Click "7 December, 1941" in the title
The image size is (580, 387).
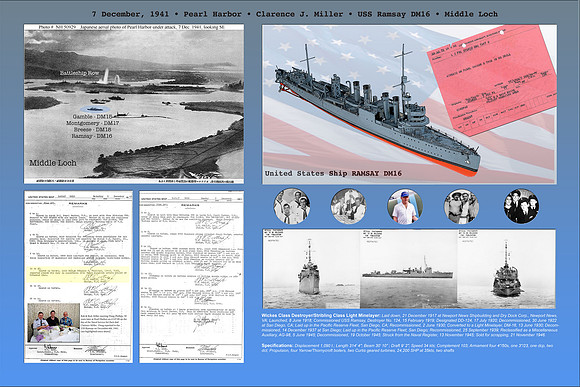pyautogui.click(x=130, y=14)
